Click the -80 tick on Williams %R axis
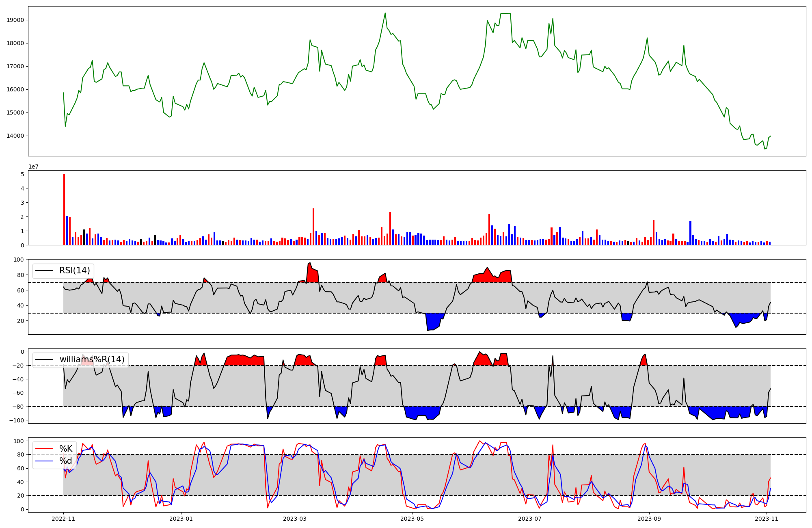The image size is (812, 528). point(18,407)
